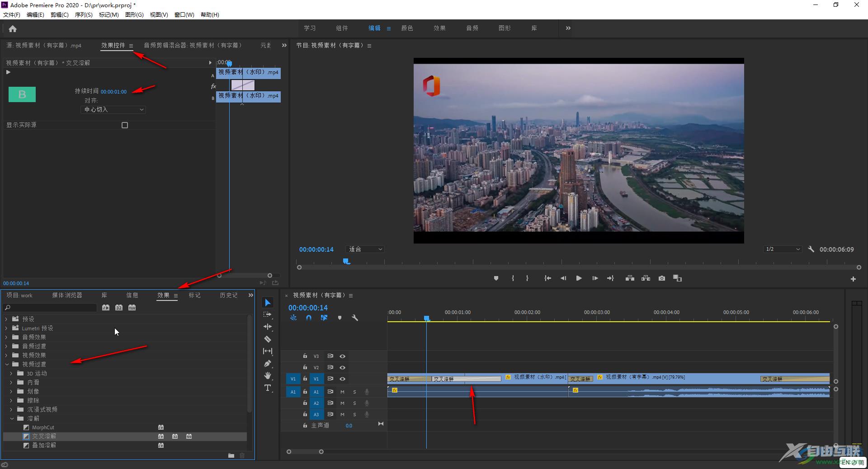
Task: Open the 文件(F) menu
Action: point(12,14)
